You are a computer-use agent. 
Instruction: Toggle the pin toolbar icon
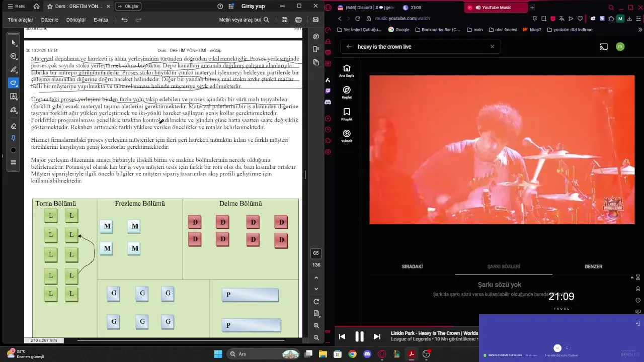point(14,138)
